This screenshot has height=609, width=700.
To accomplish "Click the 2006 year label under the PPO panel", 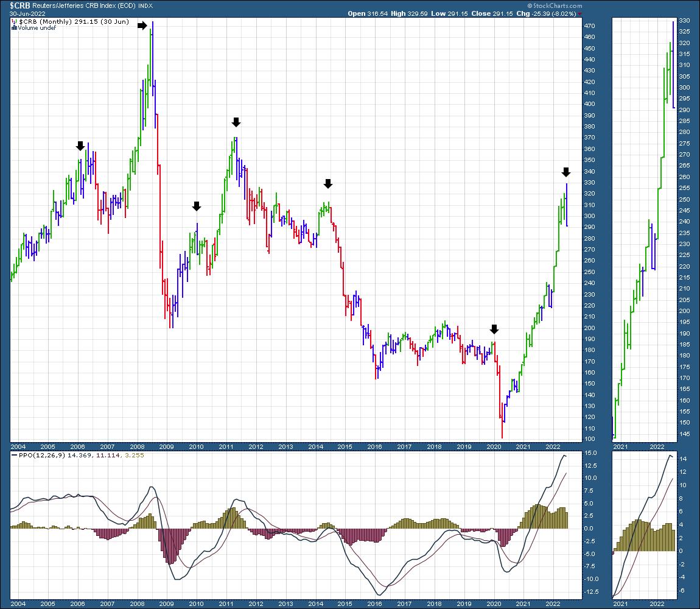I will [x=78, y=604].
